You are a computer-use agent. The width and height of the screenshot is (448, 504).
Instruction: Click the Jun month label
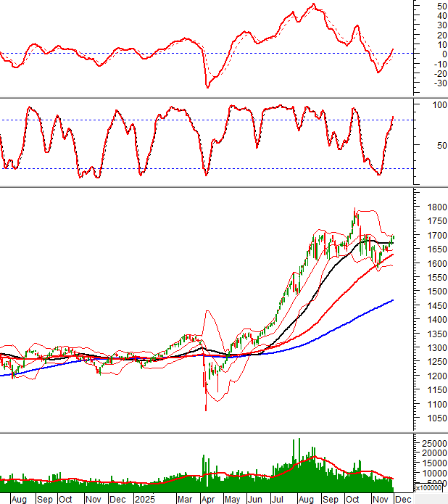[255, 500]
